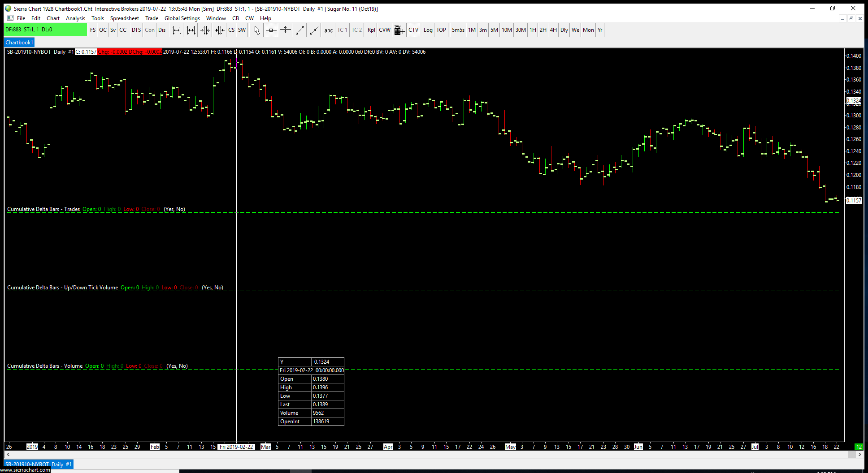The image size is (868, 473).
Task: Switch chart to 5M timeframe
Action: pos(494,30)
